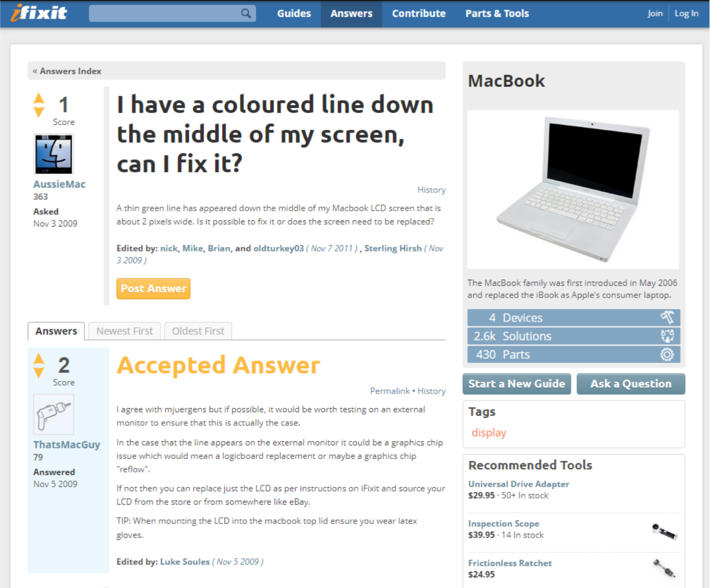Click the Solutions puzzle icon

tap(667, 336)
